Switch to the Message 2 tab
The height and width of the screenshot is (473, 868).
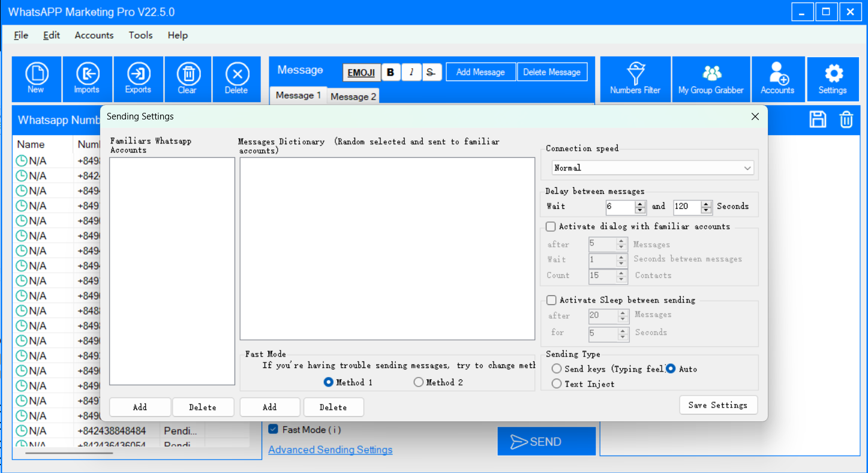[x=353, y=97]
